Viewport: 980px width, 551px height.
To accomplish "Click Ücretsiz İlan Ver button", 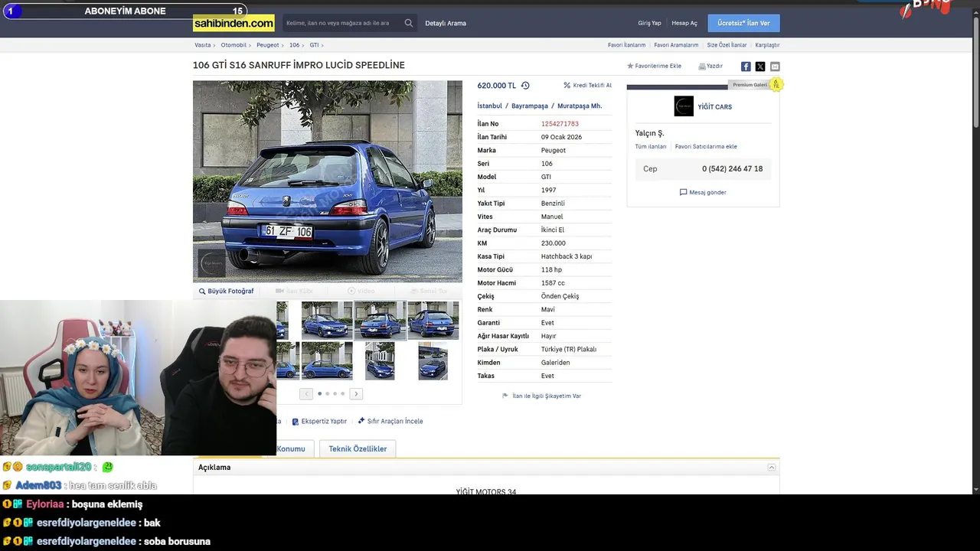I will point(743,23).
